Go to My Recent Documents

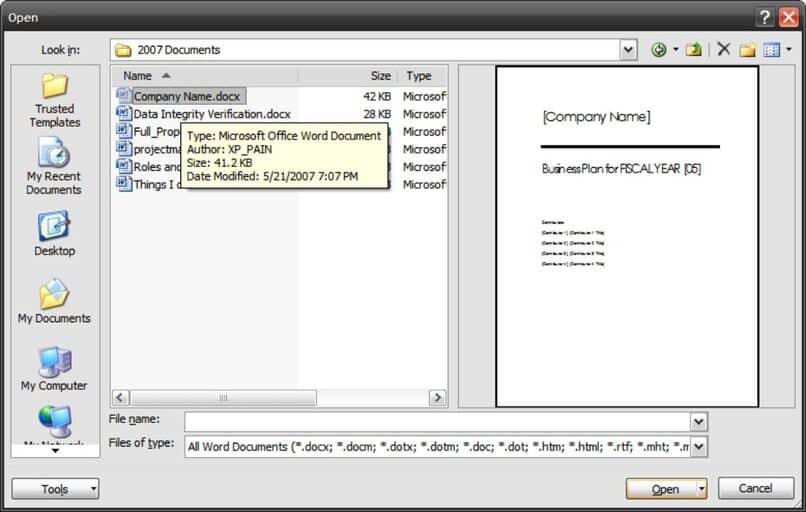pyautogui.click(x=53, y=166)
